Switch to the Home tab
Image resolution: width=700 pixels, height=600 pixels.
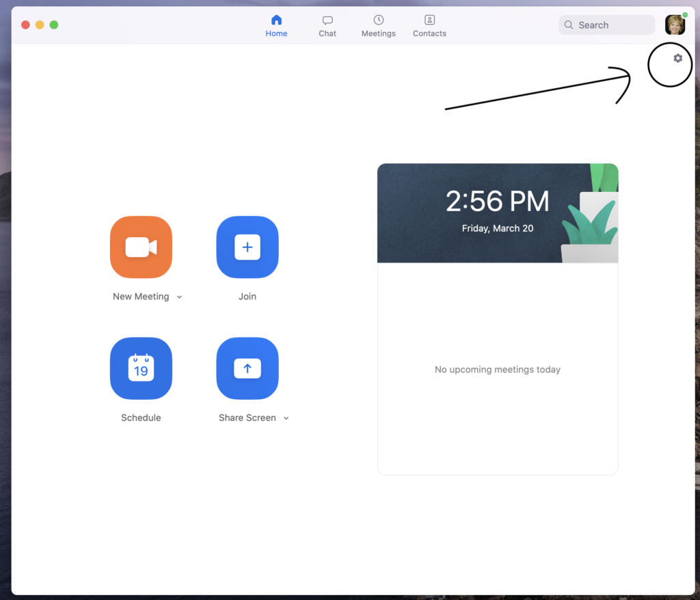tap(276, 26)
